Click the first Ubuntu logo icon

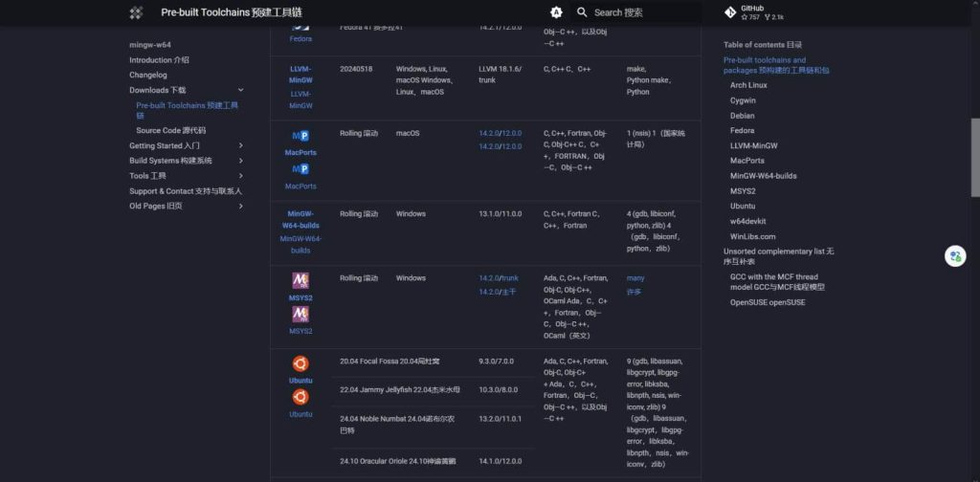301,363
